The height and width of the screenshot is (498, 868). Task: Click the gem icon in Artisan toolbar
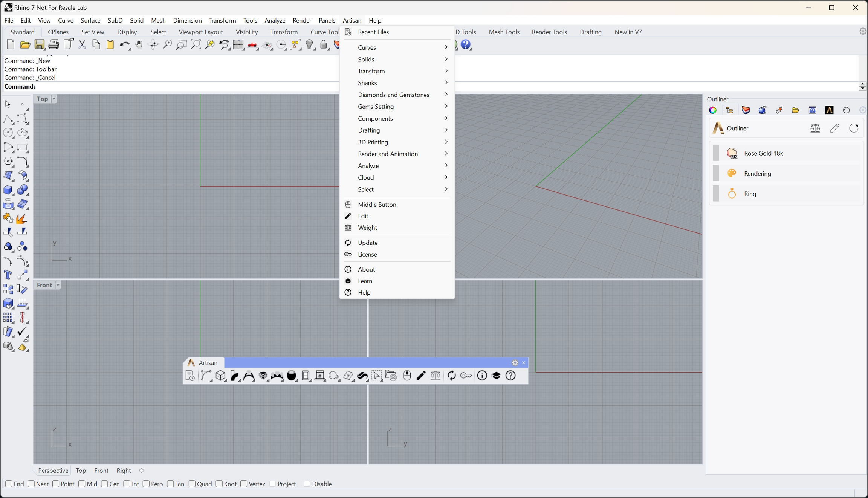click(263, 376)
